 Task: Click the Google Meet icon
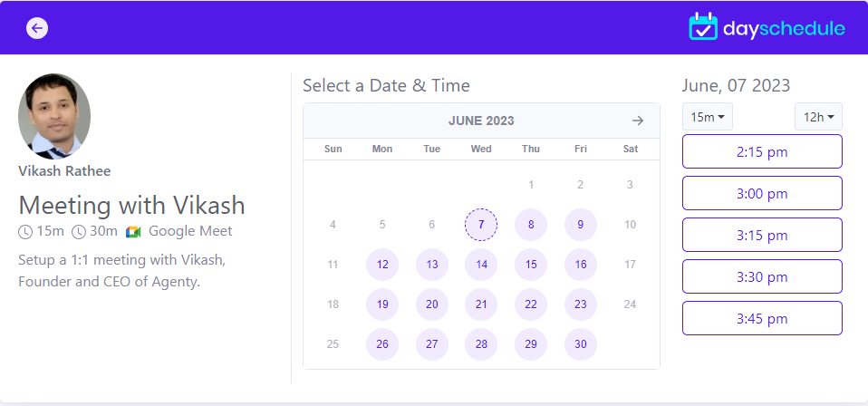[x=133, y=231]
